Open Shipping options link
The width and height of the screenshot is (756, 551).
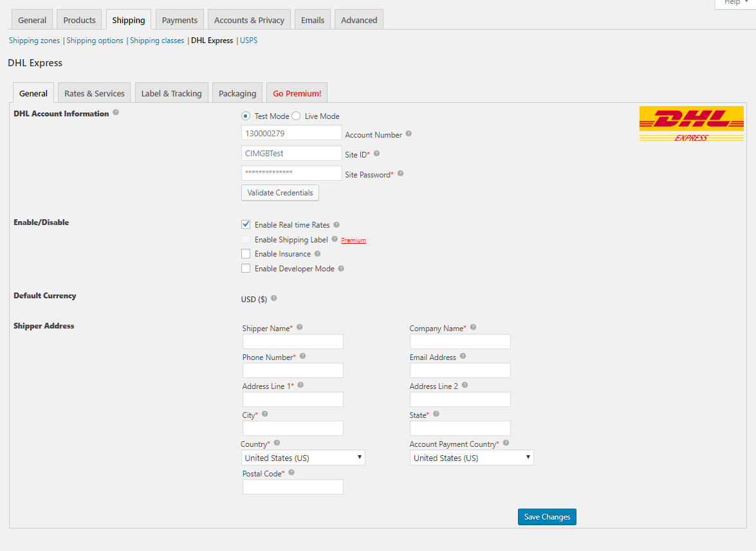pos(95,41)
